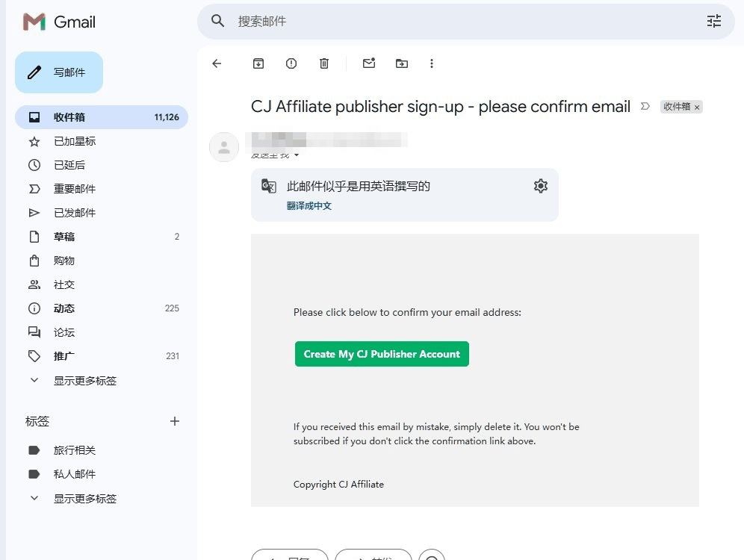Image resolution: width=744 pixels, height=560 pixels.
Task: Click the translate icon in banner
Action: click(269, 186)
